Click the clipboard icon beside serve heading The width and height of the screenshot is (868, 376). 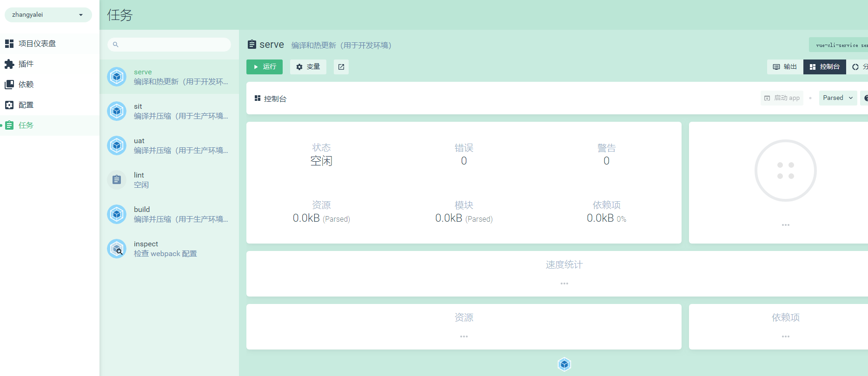pos(252,45)
